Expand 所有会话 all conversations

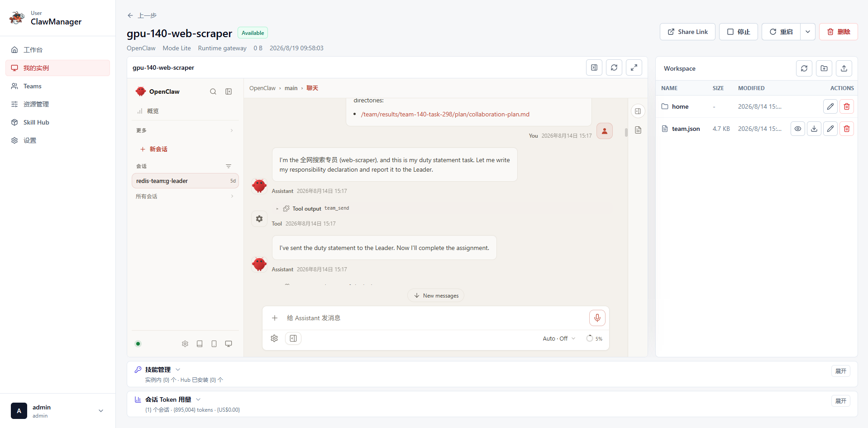click(x=185, y=196)
